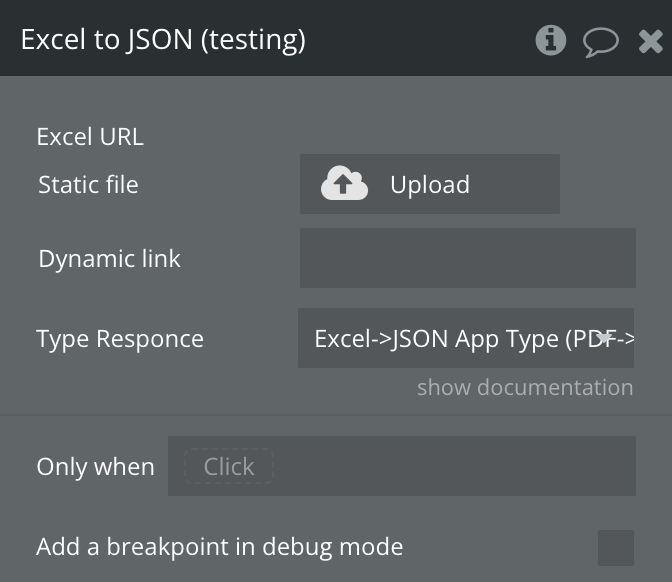Click the 'Click' placeholder in Only when
Screen dimensions: 672x582
(229, 466)
